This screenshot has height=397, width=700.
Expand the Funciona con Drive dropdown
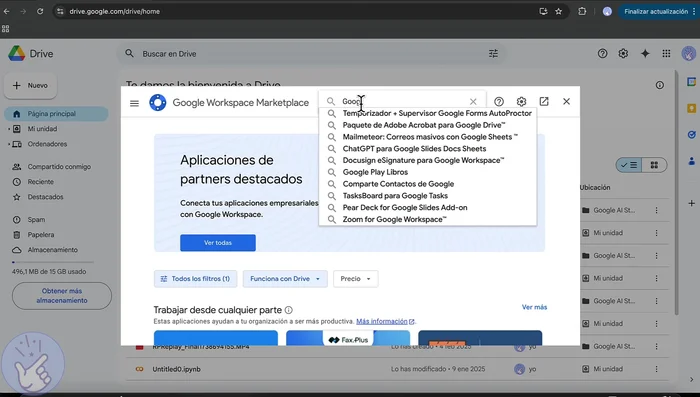(x=285, y=279)
